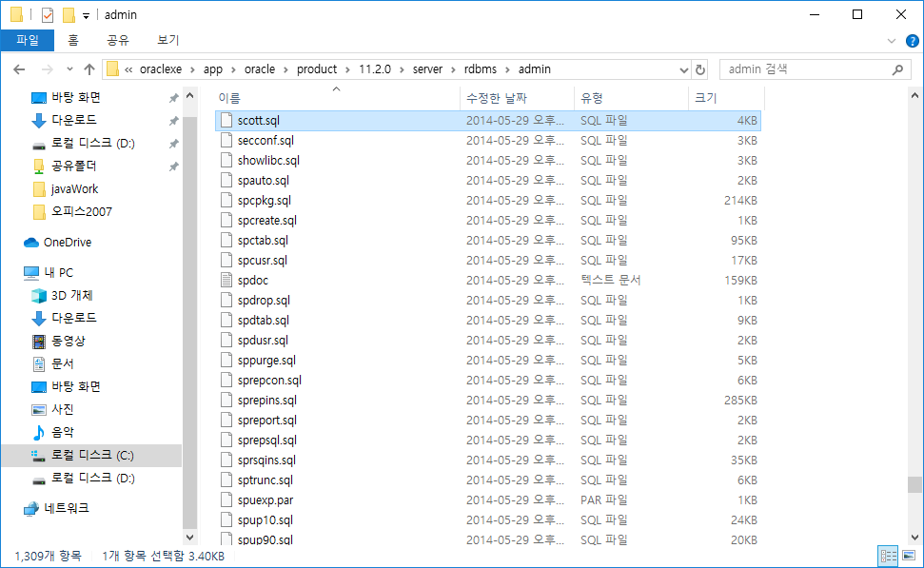Screen dimensions: 924x568
Task: Open the 홈 ribbon tab
Action: click(x=73, y=40)
